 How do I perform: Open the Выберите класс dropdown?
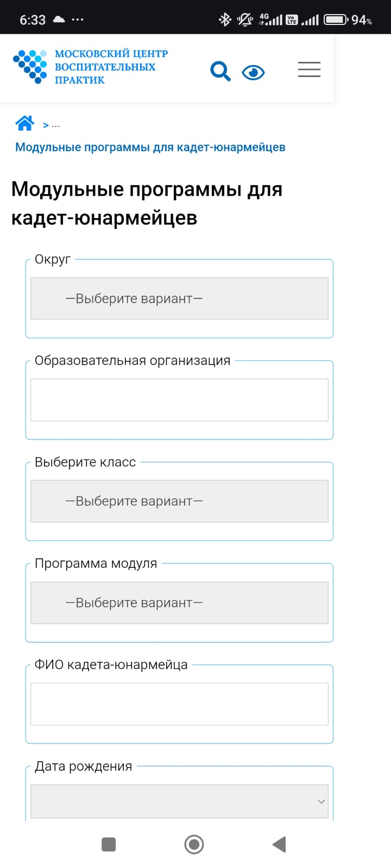[x=179, y=501]
